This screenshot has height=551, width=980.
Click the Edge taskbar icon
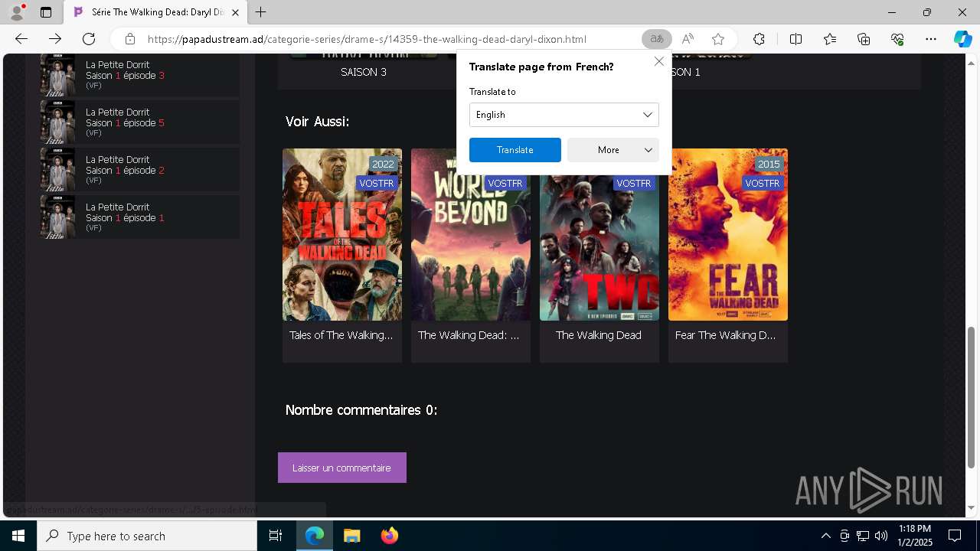(315, 536)
